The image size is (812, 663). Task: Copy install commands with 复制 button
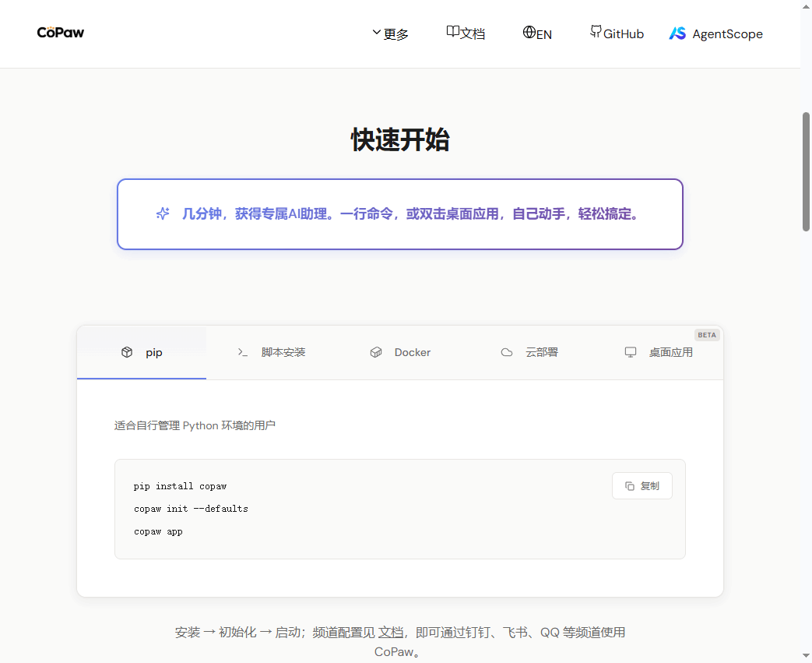point(642,486)
